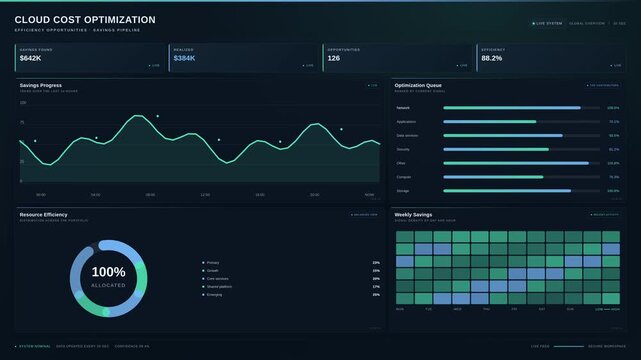This screenshot has width=641, height=360.
Task: Click the Compute progress bar
Action: point(521,177)
